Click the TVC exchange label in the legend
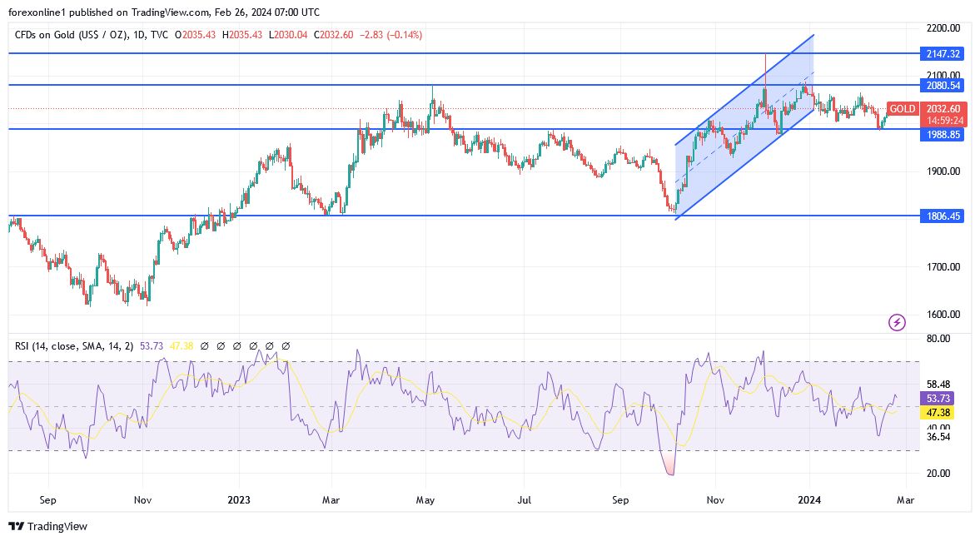The height and width of the screenshot is (541, 980). pyautogui.click(x=160, y=34)
